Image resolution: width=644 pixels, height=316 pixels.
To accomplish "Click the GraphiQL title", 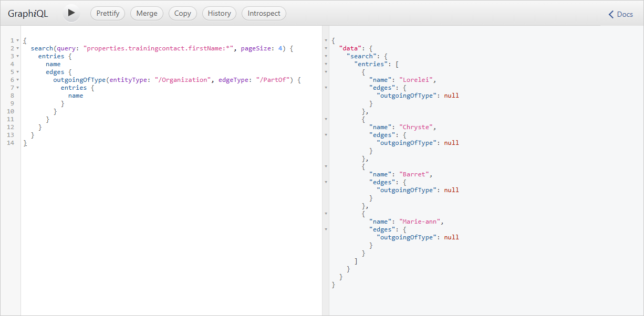I will (28, 14).
